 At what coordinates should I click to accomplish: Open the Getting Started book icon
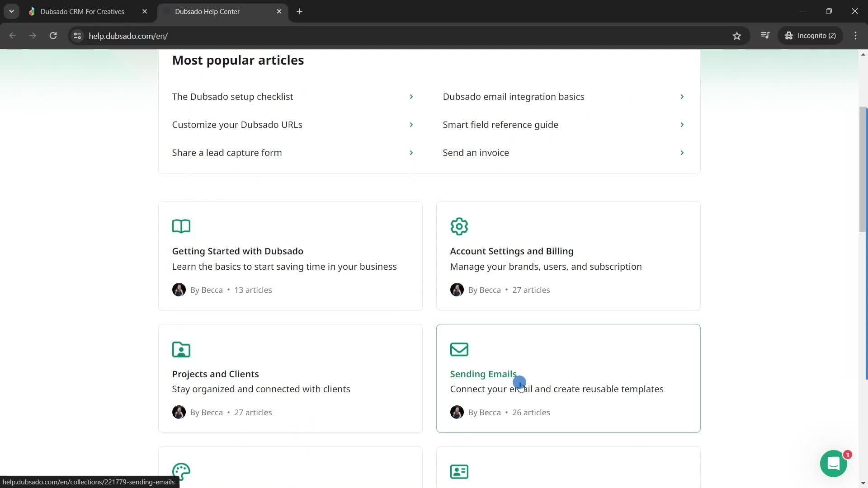click(x=181, y=226)
